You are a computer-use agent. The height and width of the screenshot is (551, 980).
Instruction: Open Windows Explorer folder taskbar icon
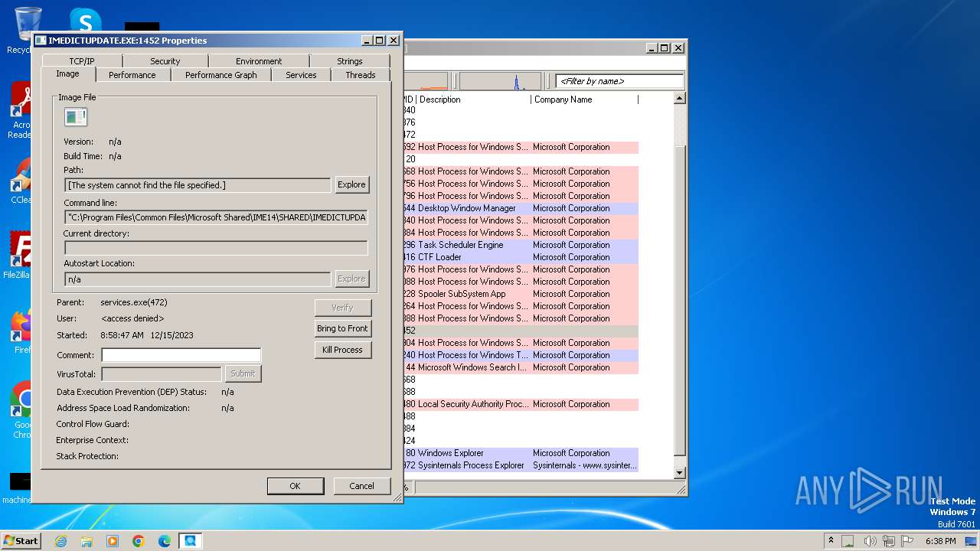tap(87, 541)
